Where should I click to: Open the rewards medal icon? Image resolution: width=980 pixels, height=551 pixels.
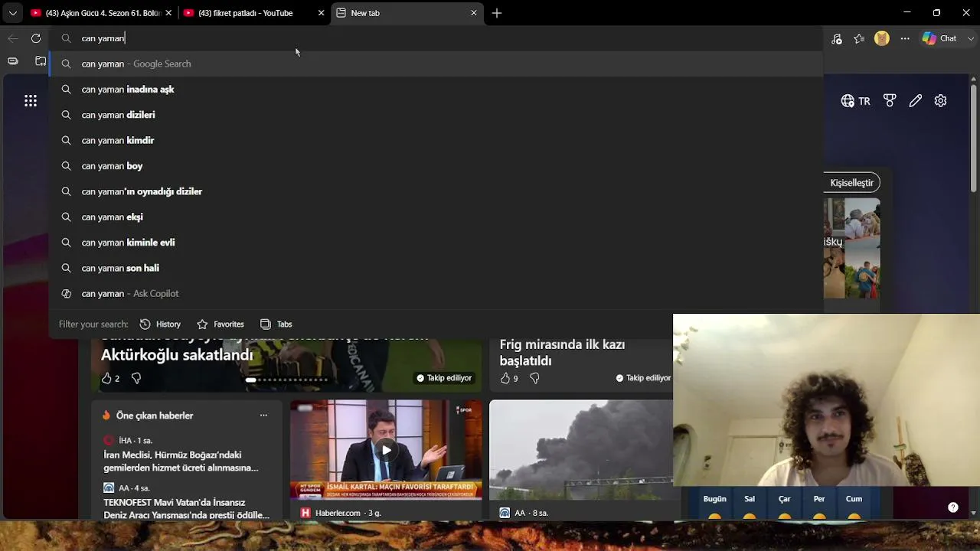coord(890,101)
